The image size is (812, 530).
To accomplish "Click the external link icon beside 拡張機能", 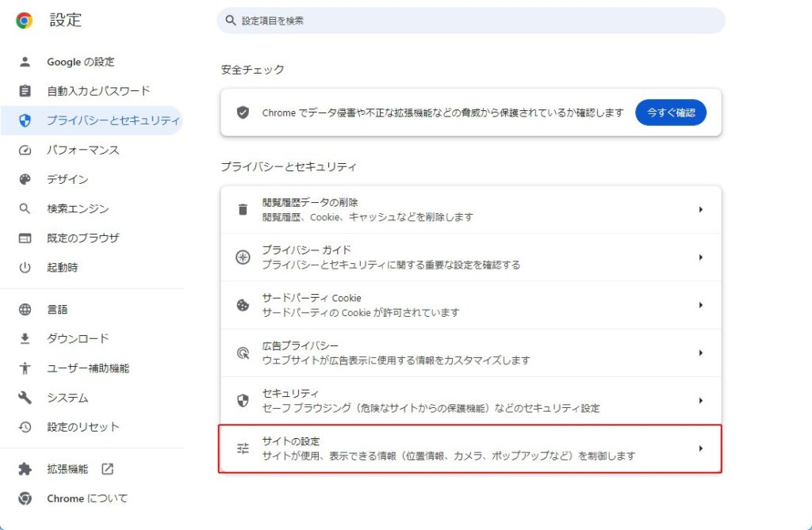I will tap(107, 469).
